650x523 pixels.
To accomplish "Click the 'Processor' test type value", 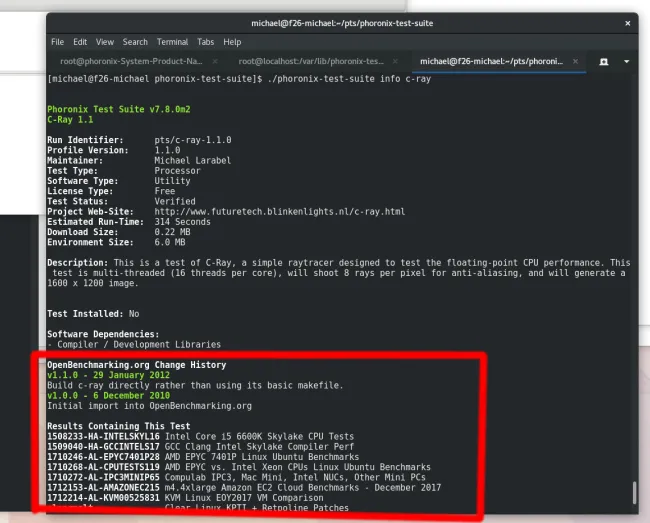I will point(177,171).
